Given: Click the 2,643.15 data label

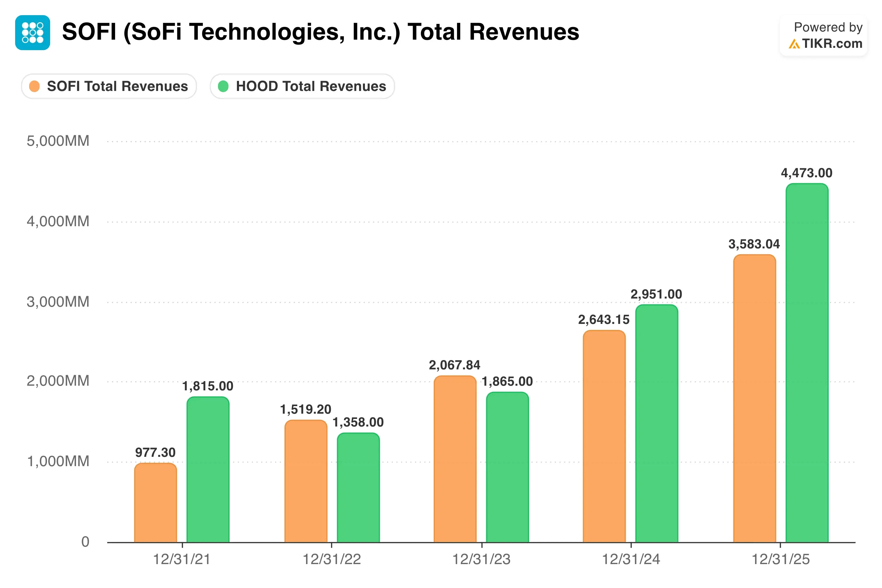Looking at the screenshot, I should (604, 320).
